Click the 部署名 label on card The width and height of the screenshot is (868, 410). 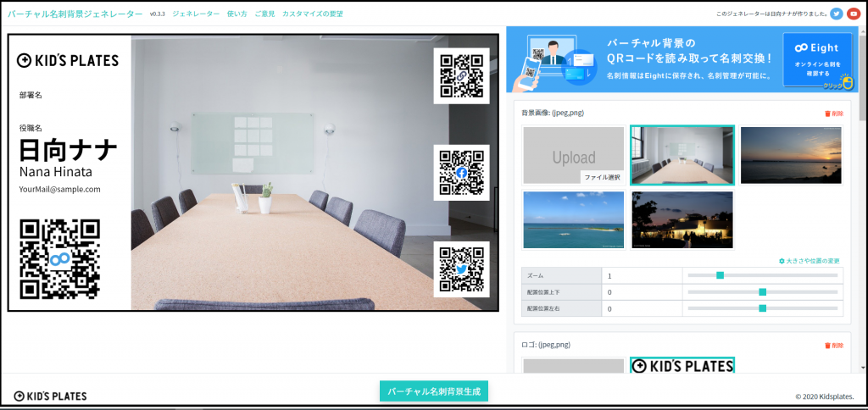click(31, 95)
